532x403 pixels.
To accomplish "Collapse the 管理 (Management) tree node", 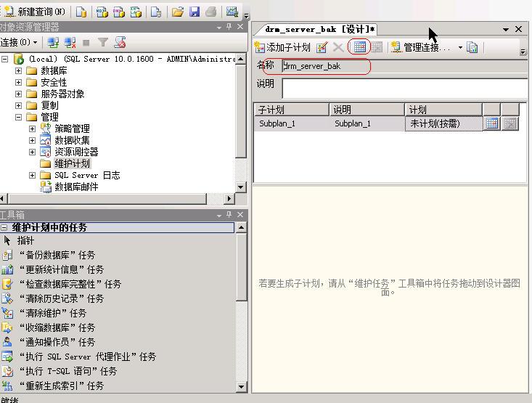I will 19,117.
